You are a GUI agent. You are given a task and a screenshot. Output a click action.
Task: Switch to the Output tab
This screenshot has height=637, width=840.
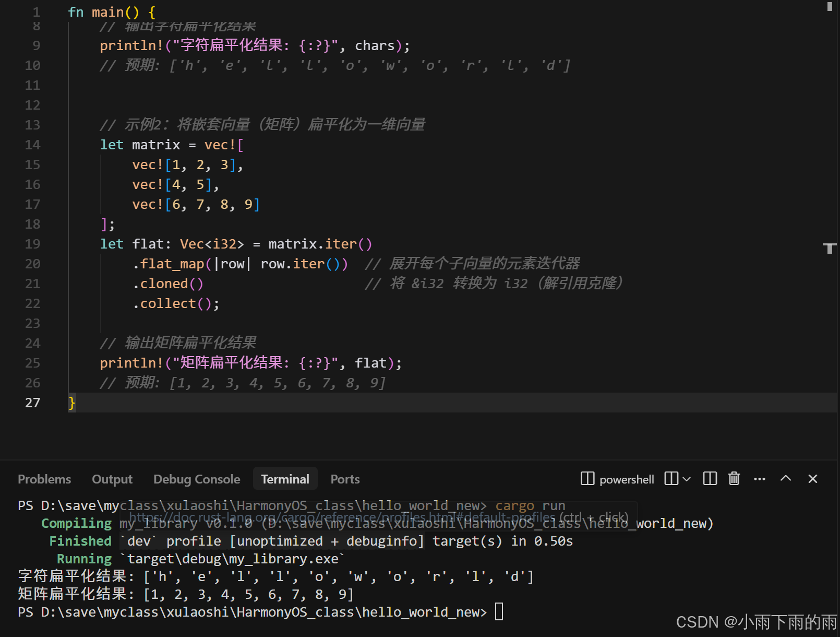tap(112, 479)
